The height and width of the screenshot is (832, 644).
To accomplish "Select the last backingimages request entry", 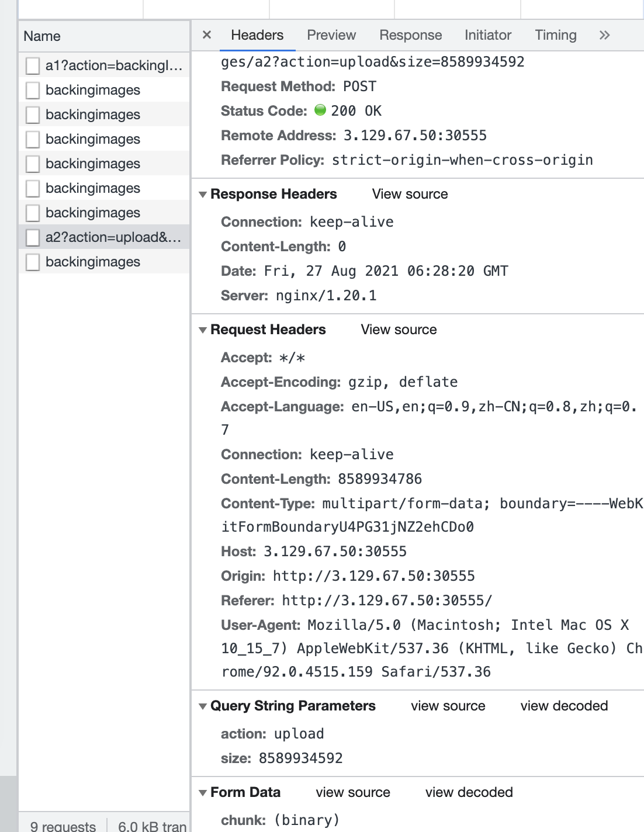I will pyautogui.click(x=92, y=262).
